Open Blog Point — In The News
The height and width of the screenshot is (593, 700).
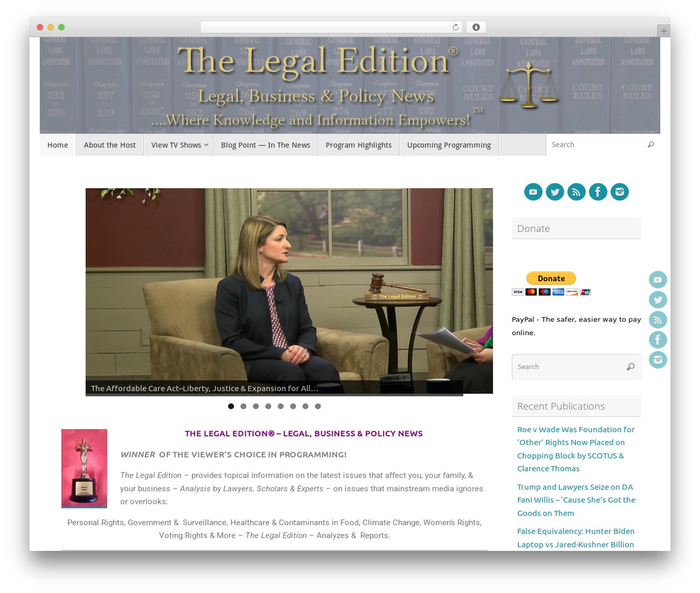[266, 145]
